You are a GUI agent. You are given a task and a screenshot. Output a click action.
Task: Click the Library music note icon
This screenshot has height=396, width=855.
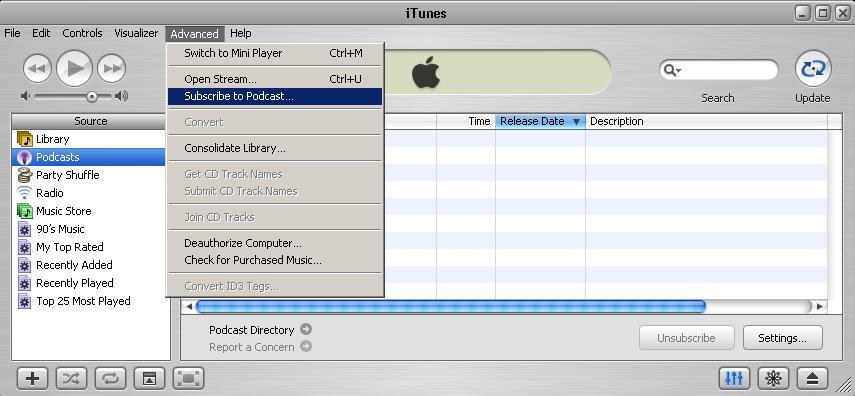pos(25,139)
